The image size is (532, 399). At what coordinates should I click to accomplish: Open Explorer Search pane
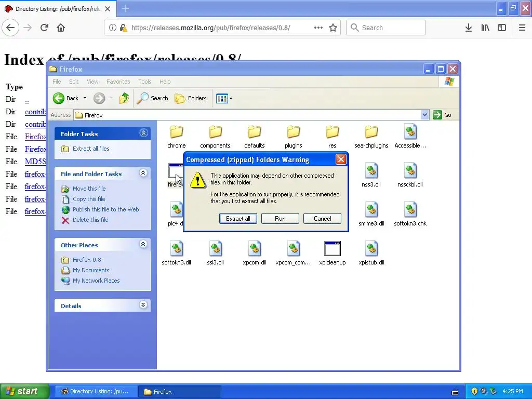153,98
